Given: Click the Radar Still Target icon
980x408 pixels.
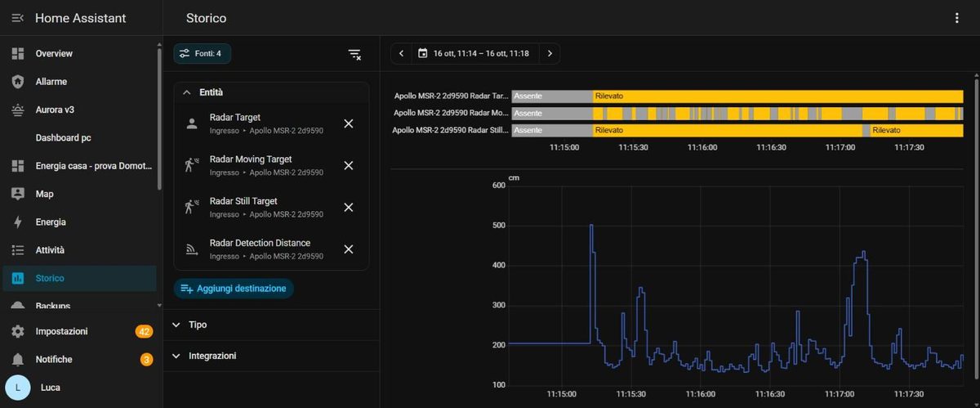Looking at the screenshot, I should click(x=192, y=208).
